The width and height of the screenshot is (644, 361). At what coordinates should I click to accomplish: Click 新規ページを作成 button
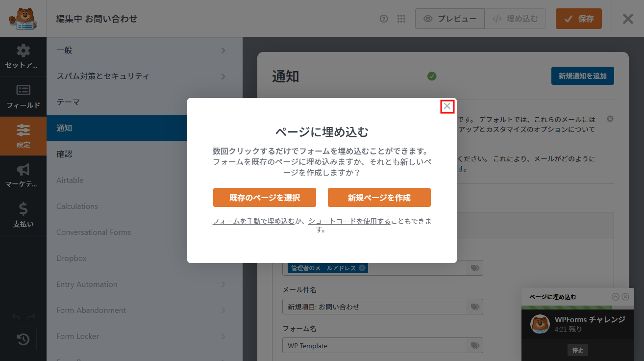(x=379, y=198)
